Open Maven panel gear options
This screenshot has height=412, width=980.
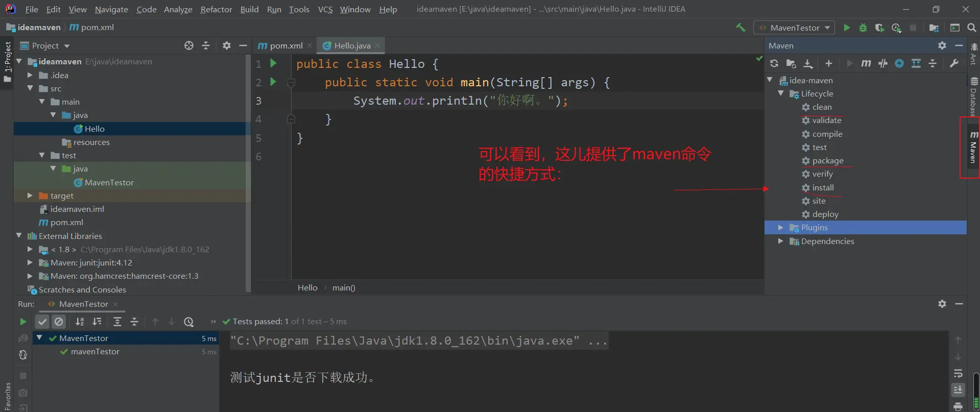[942, 45]
